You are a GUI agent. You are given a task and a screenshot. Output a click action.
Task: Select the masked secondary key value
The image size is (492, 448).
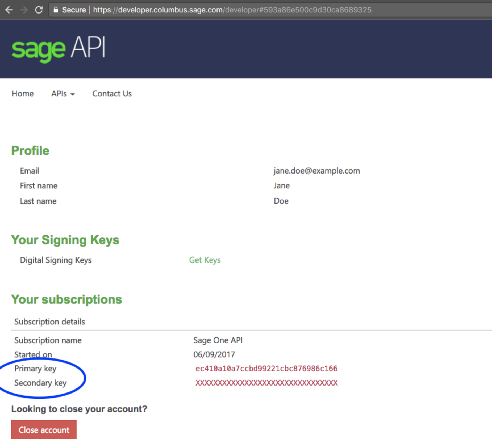266,383
